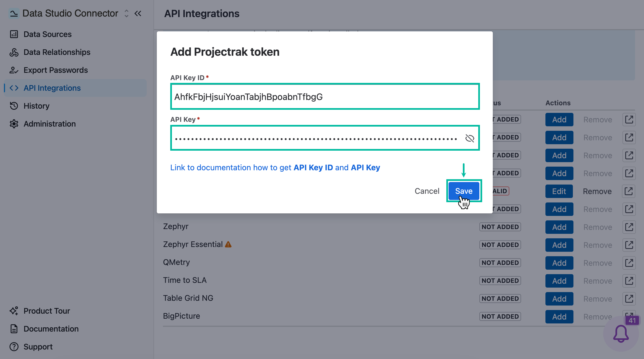Screen dimensions: 644x359
Task: Click the Zephyr row name
Action: point(176,226)
